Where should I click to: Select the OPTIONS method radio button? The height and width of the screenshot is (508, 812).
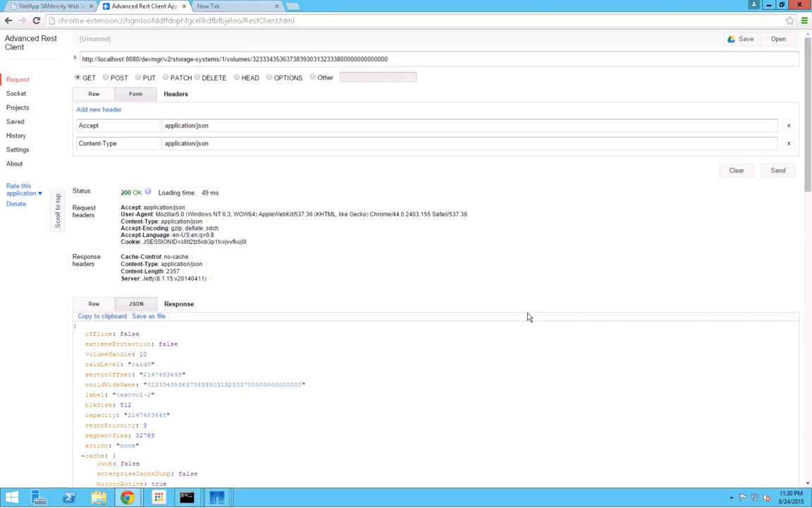tap(269, 78)
